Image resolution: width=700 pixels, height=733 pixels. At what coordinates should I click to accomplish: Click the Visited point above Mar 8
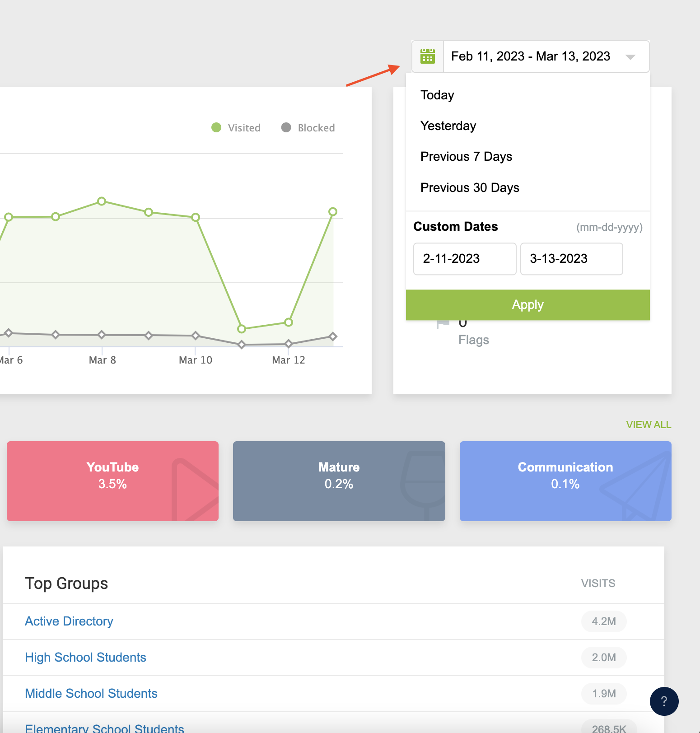pyautogui.click(x=102, y=201)
